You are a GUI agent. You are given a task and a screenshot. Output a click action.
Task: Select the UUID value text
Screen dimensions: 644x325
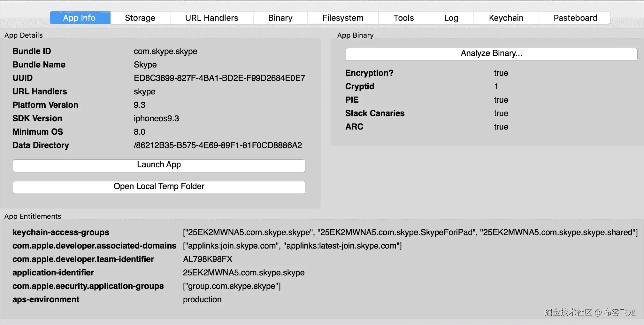pyautogui.click(x=219, y=78)
